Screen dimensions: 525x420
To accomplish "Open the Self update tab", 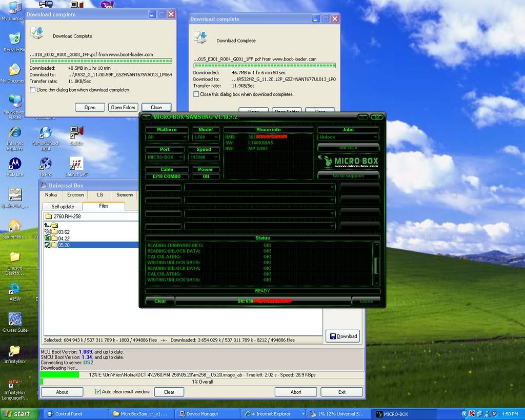I will click(63, 207).
